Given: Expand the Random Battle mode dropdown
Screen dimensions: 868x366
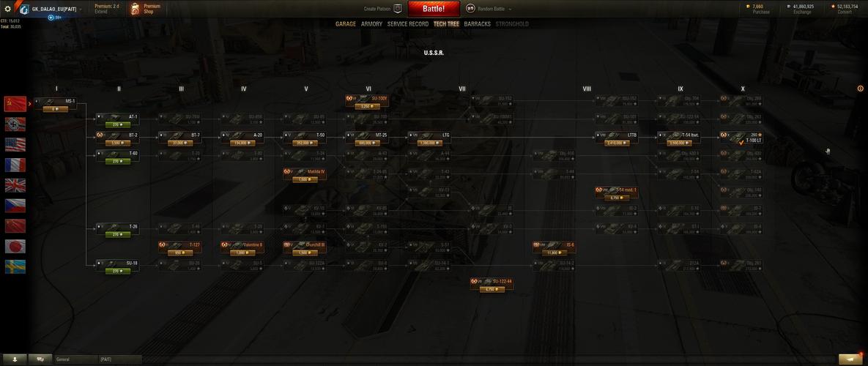Looking at the screenshot, I should click(489, 9).
